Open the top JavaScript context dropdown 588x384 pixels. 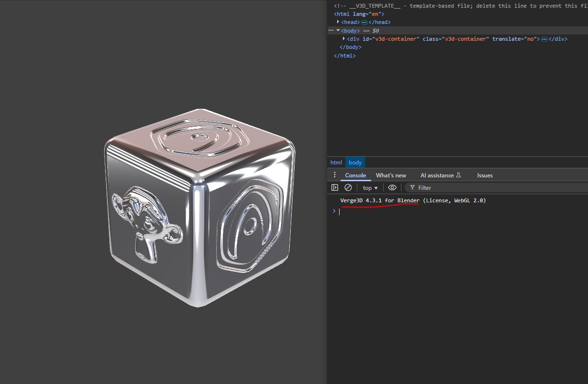[x=370, y=188]
